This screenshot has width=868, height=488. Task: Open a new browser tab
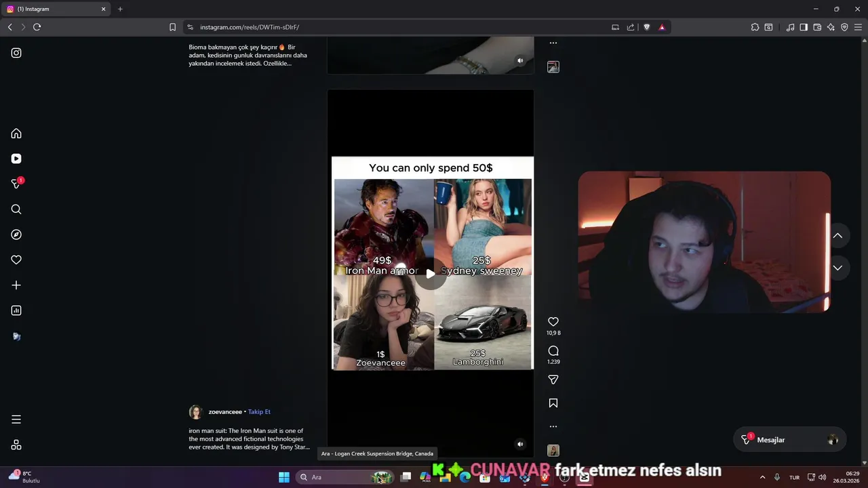(120, 9)
